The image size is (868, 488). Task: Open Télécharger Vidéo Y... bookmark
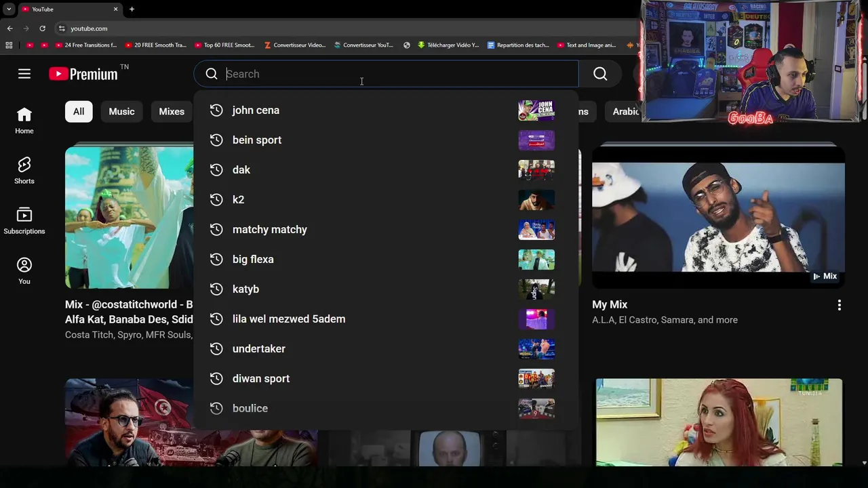click(x=448, y=45)
